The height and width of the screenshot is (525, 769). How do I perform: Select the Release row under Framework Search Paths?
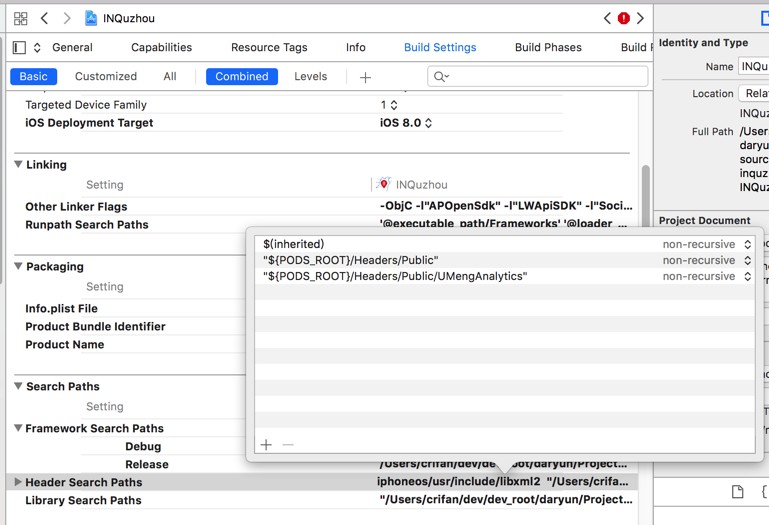[147, 465]
